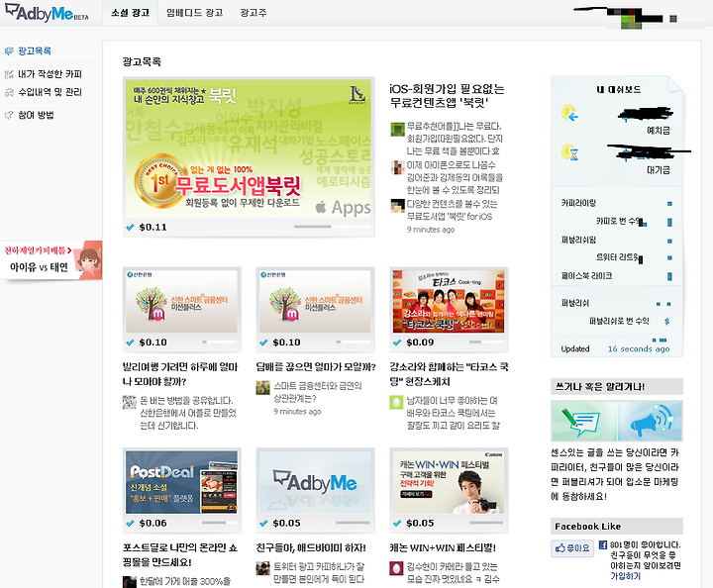
Task: Open the 광고주 tab
Action: [x=254, y=13]
